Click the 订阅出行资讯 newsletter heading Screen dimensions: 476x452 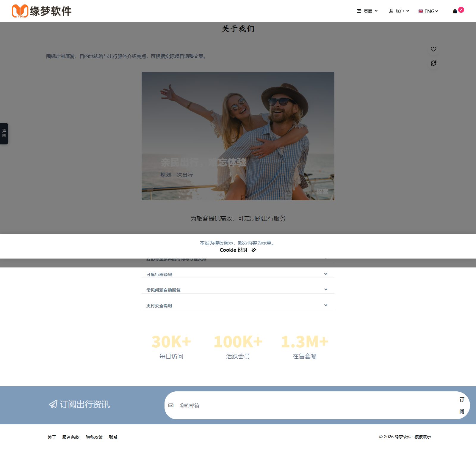[x=84, y=404]
